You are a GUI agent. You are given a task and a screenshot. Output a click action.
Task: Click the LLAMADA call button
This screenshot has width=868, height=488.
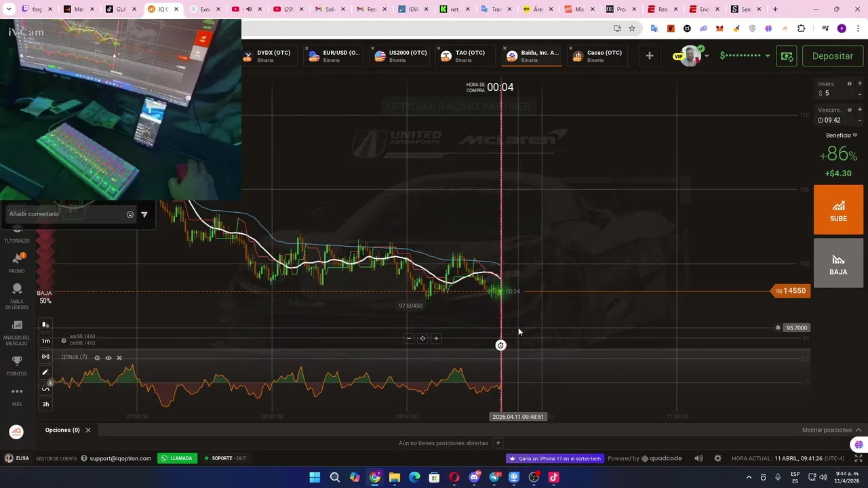(x=177, y=458)
